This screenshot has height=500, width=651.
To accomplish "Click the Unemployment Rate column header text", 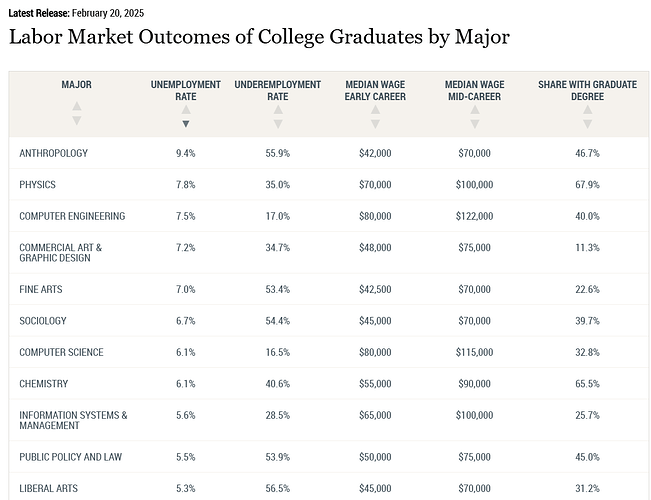I will pos(186,90).
